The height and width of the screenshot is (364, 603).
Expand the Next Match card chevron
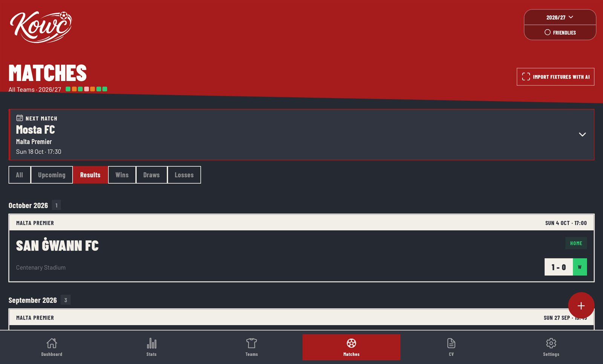coord(582,134)
